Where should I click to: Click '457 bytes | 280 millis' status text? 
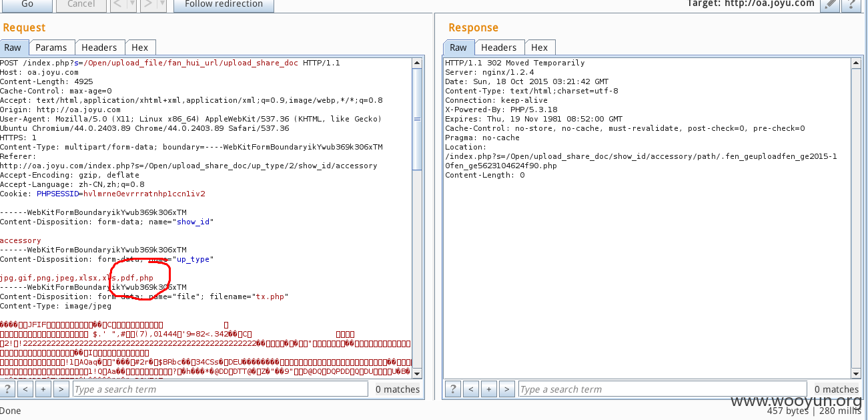814,411
